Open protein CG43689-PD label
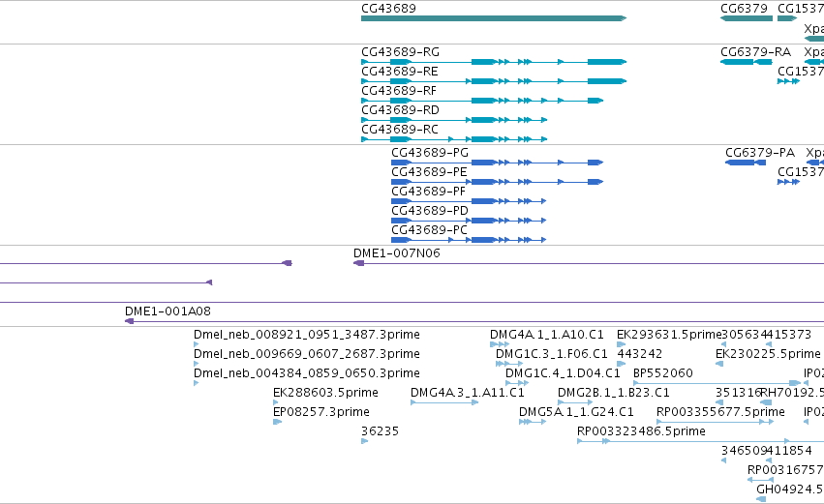The image size is (824, 504). (430, 211)
